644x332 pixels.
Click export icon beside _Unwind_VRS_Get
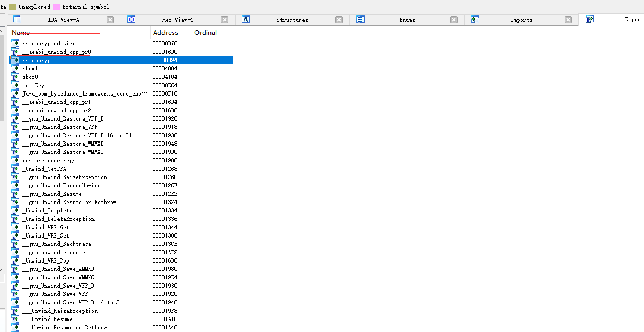pyautogui.click(x=15, y=228)
